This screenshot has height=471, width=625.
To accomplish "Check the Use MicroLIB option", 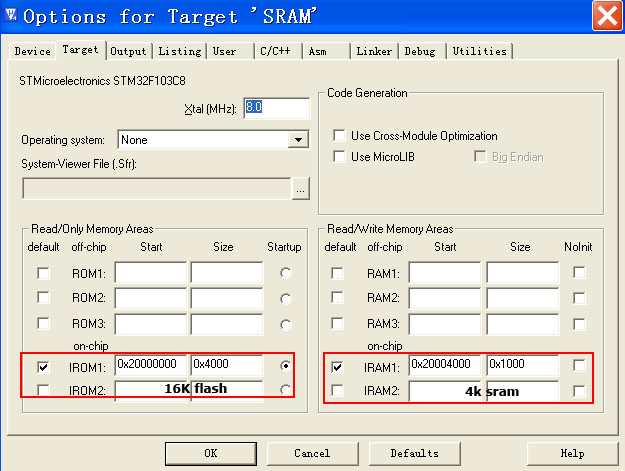I will (x=338, y=157).
